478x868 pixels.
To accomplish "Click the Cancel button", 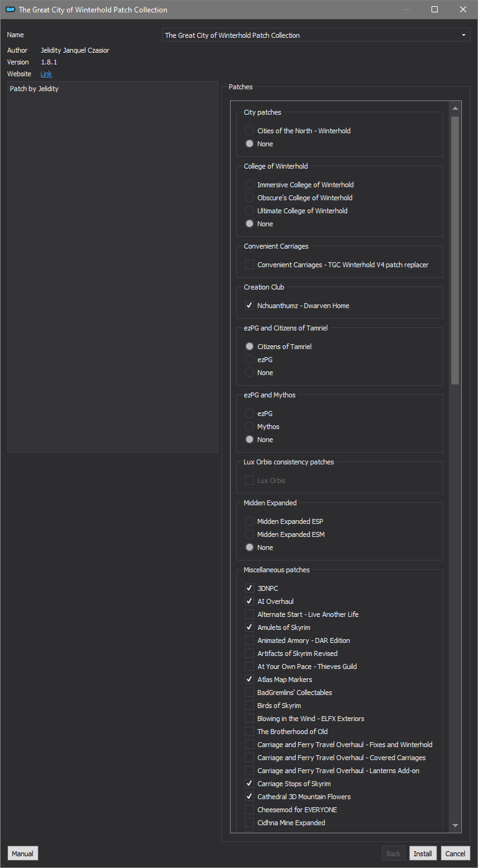I will 455,854.
